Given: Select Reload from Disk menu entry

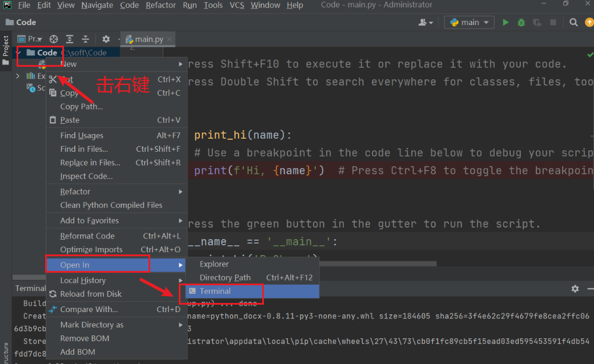Looking at the screenshot, I should pyautogui.click(x=117, y=294).
